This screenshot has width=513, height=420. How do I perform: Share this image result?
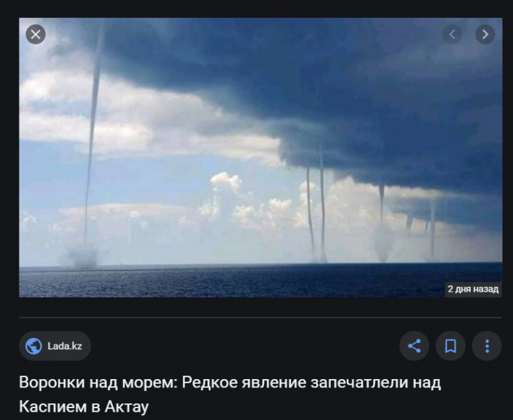414,346
